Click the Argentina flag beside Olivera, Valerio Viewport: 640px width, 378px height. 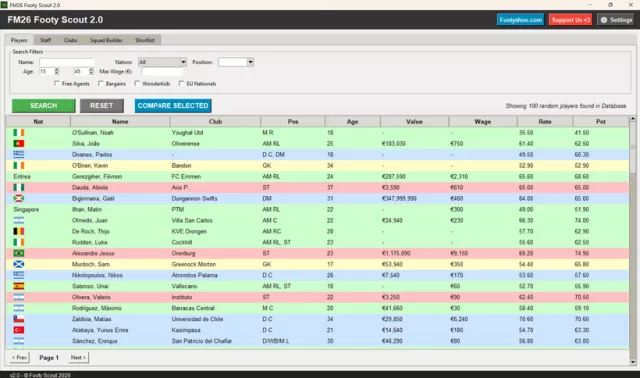click(x=19, y=297)
